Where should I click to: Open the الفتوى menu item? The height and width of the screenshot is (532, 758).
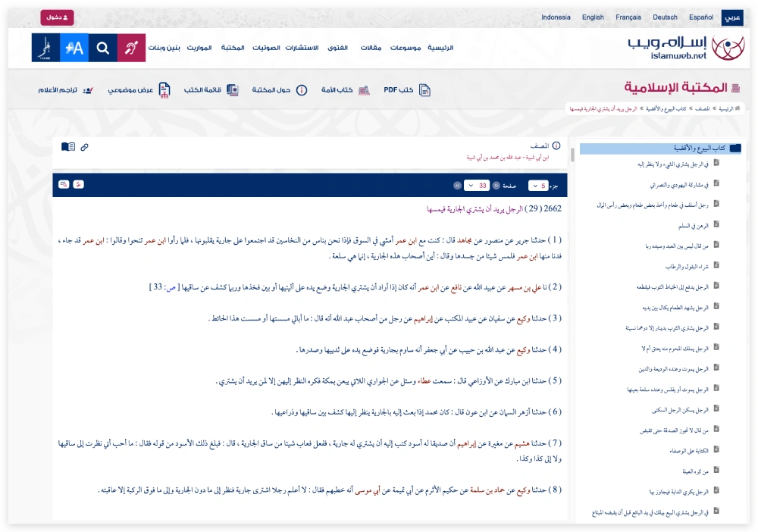337,48
